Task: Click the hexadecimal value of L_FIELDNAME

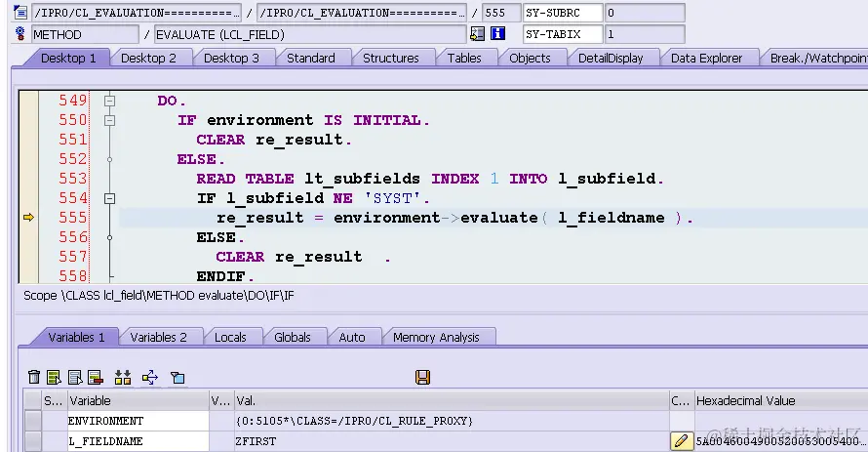Action: (x=780, y=441)
